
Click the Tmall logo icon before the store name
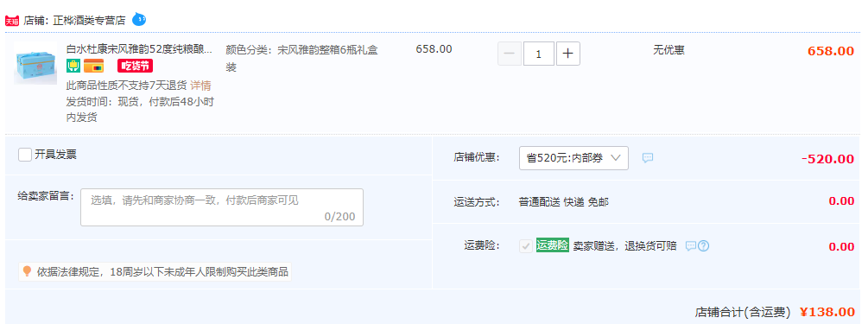coord(12,21)
